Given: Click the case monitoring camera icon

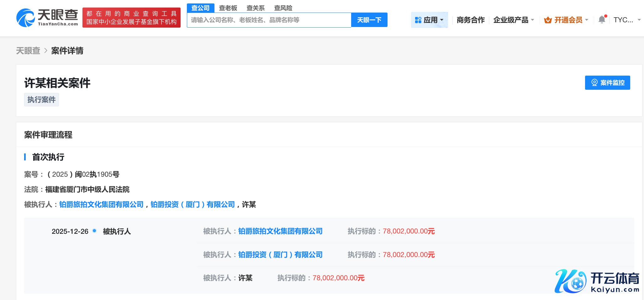Looking at the screenshot, I should (594, 83).
